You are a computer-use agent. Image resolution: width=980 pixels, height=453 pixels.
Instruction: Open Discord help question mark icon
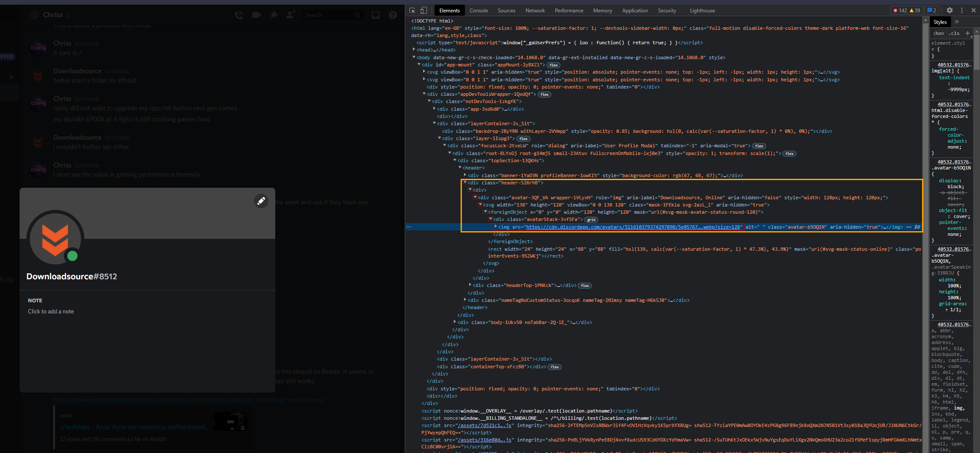click(x=393, y=15)
